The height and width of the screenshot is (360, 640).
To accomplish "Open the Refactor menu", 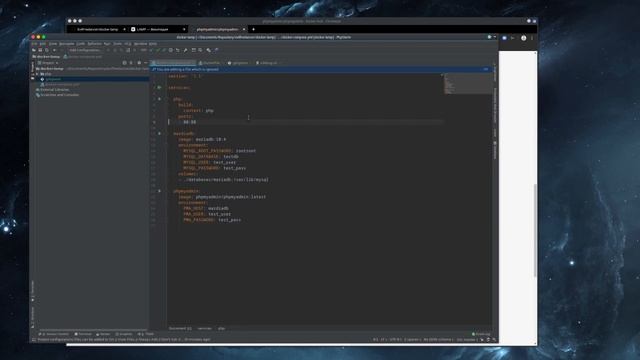I will click(x=94, y=44).
